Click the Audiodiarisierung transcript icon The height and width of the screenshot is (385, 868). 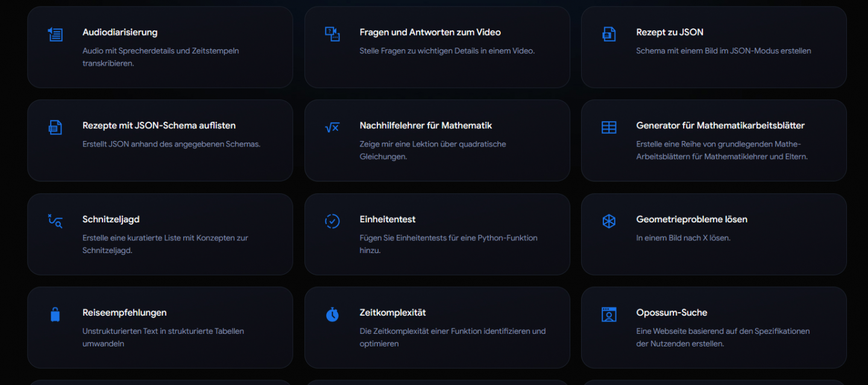coord(55,34)
